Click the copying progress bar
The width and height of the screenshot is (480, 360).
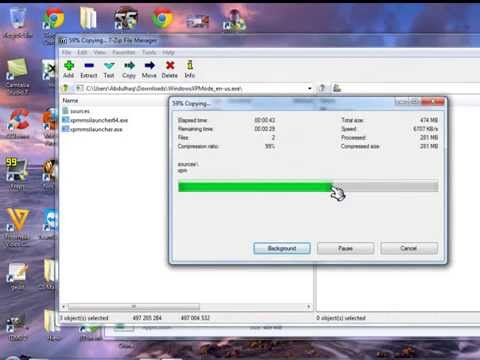tap(308, 187)
